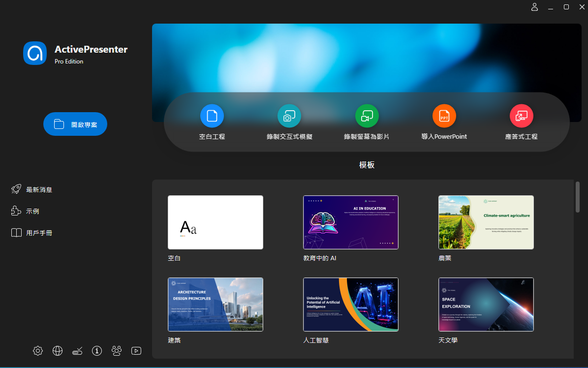588x368 pixels.
Task: Click the 空白工程 label text
Action: coord(212,137)
